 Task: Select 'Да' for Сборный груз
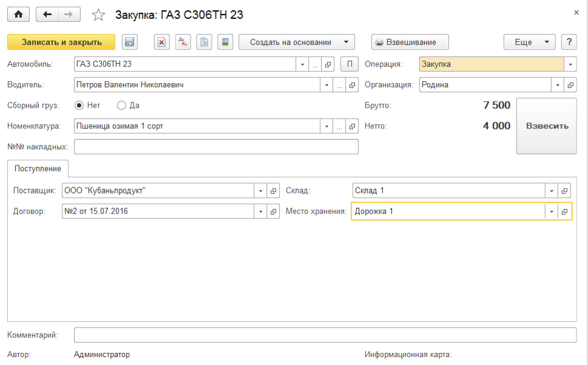[128, 105]
